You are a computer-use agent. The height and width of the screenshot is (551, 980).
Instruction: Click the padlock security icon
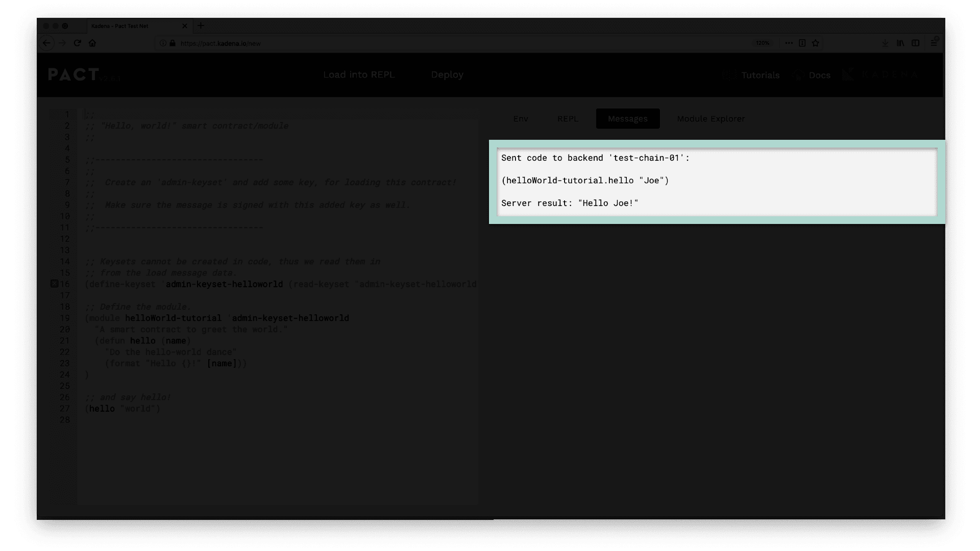tap(173, 43)
